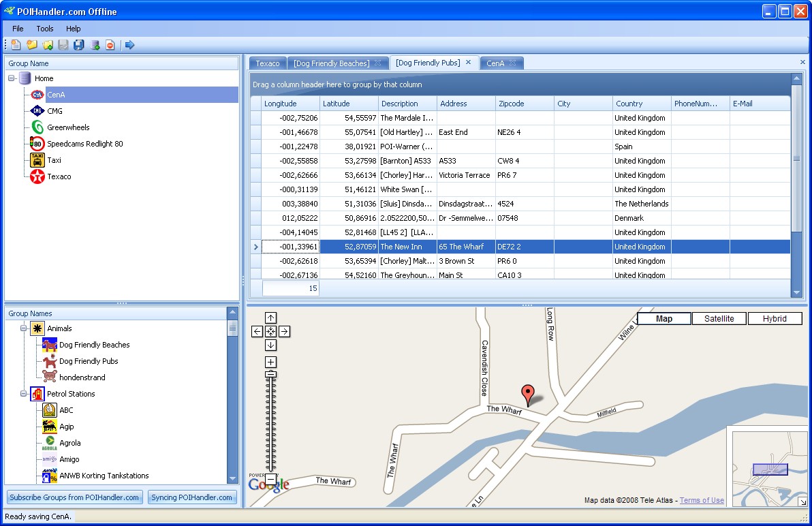
Task: Click the Animals category icon
Action: pyautogui.click(x=37, y=328)
